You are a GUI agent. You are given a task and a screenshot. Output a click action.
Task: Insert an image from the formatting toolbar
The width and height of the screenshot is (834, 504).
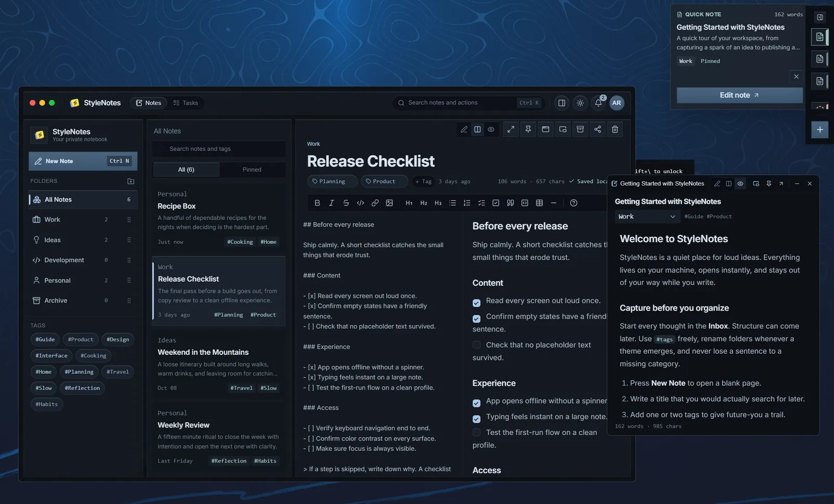[389, 203]
